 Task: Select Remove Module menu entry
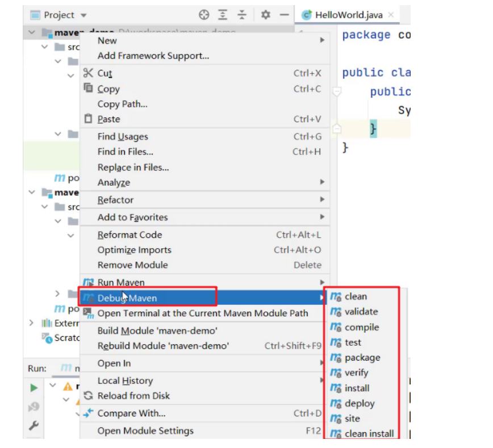[204, 265]
